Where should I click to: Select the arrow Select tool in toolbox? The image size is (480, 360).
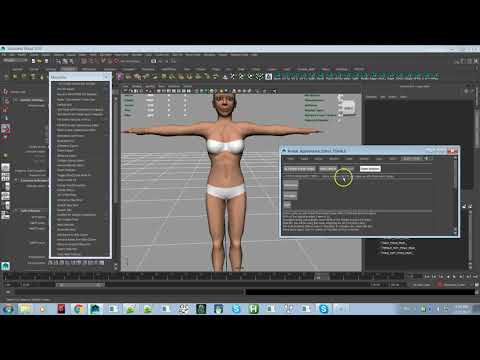5,91
